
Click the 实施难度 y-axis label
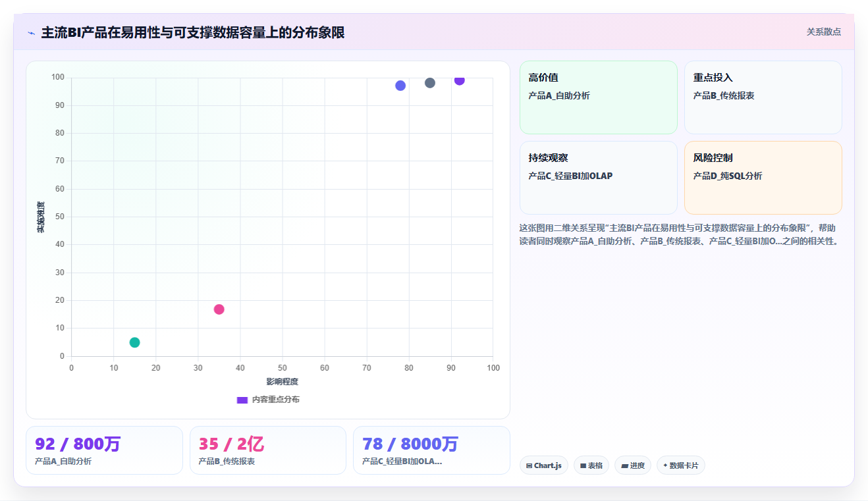tap(41, 217)
